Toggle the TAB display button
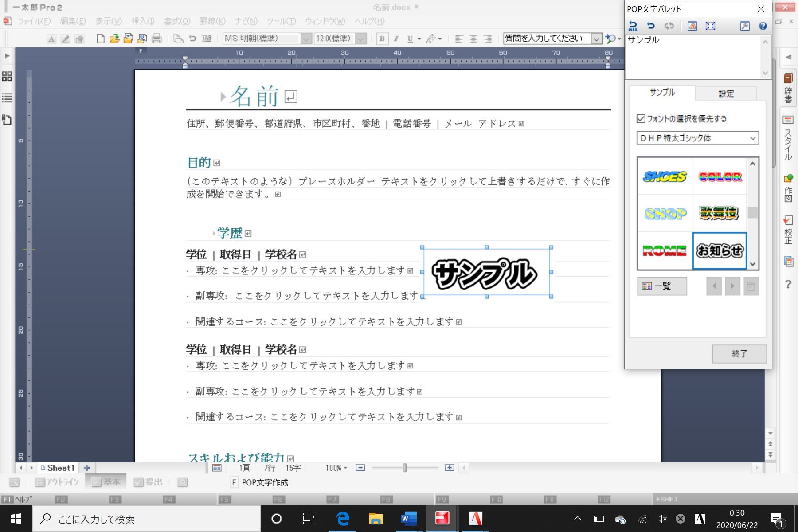 click(x=207, y=39)
